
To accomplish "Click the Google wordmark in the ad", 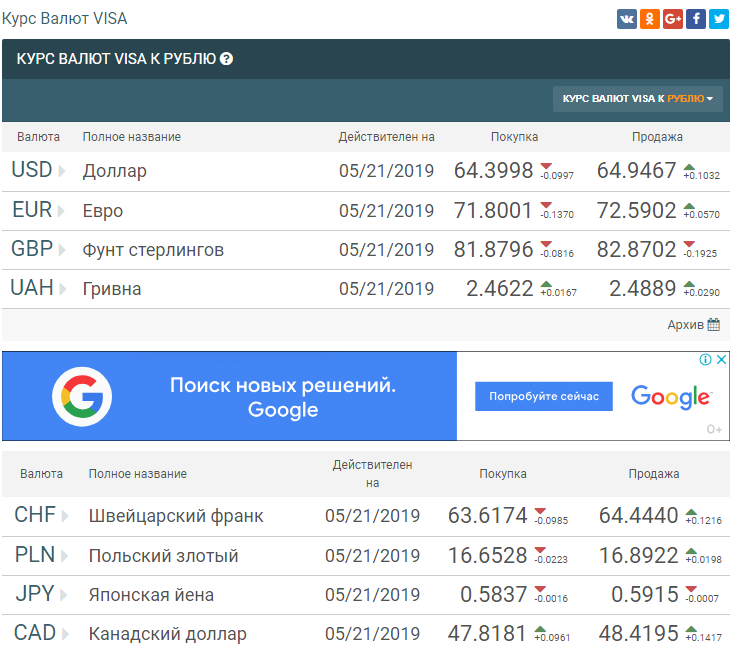I will 671,397.
